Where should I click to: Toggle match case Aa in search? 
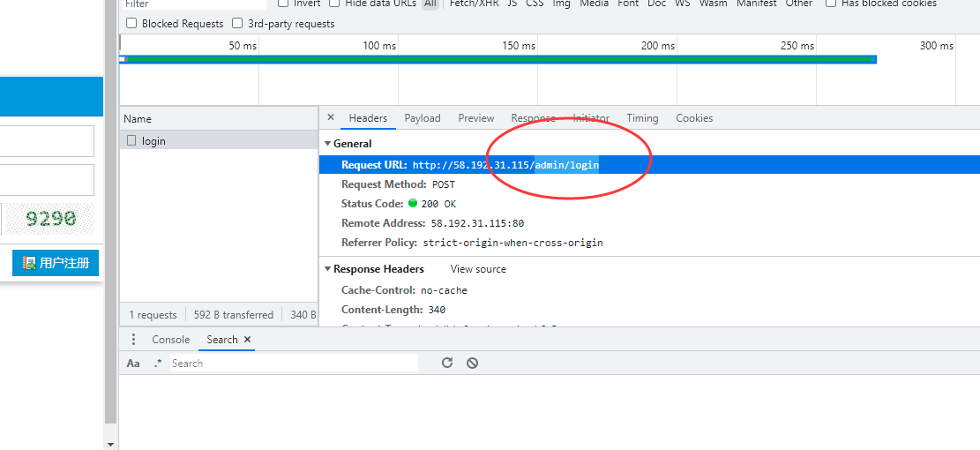point(133,364)
